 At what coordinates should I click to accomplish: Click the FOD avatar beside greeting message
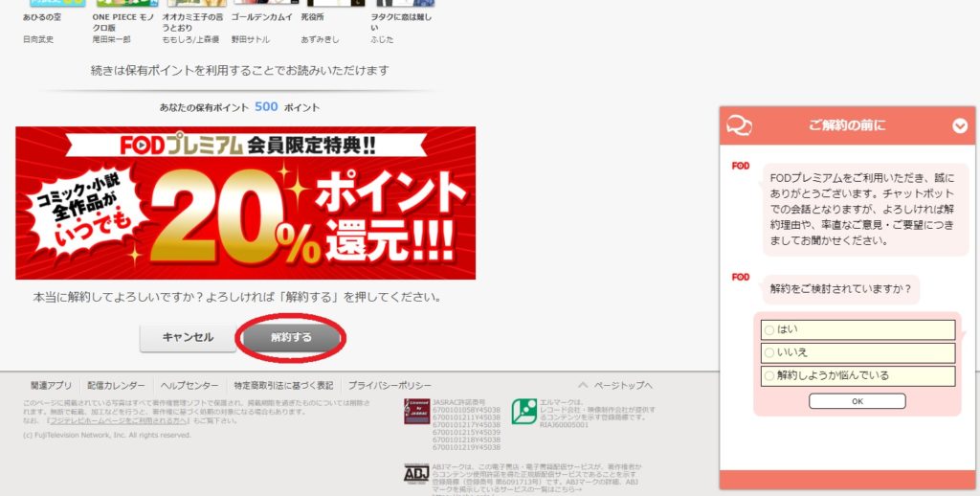tap(741, 166)
